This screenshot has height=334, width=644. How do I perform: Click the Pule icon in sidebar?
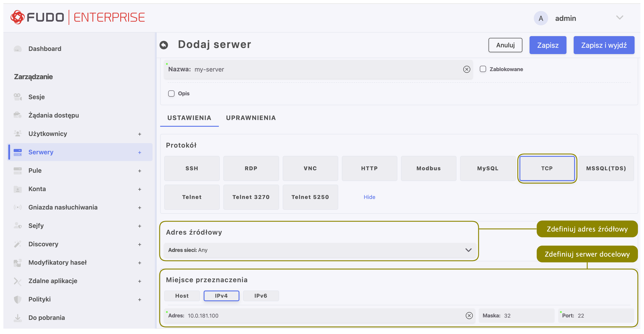(x=17, y=170)
